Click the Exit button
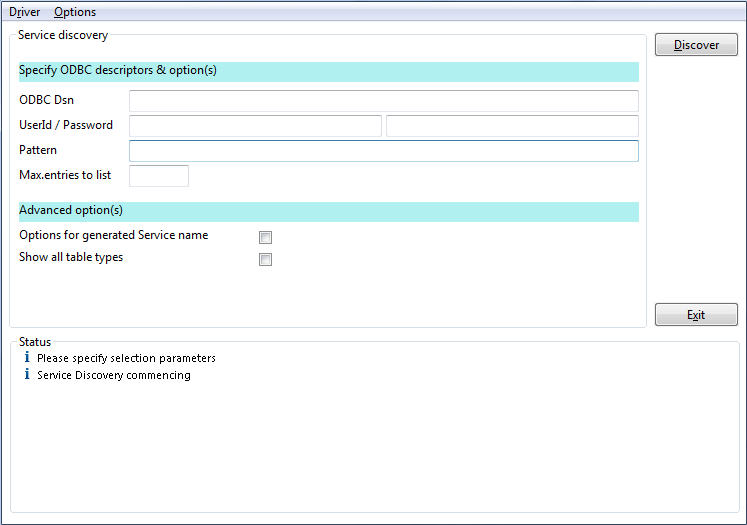This screenshot has height=525, width=747. point(696,314)
